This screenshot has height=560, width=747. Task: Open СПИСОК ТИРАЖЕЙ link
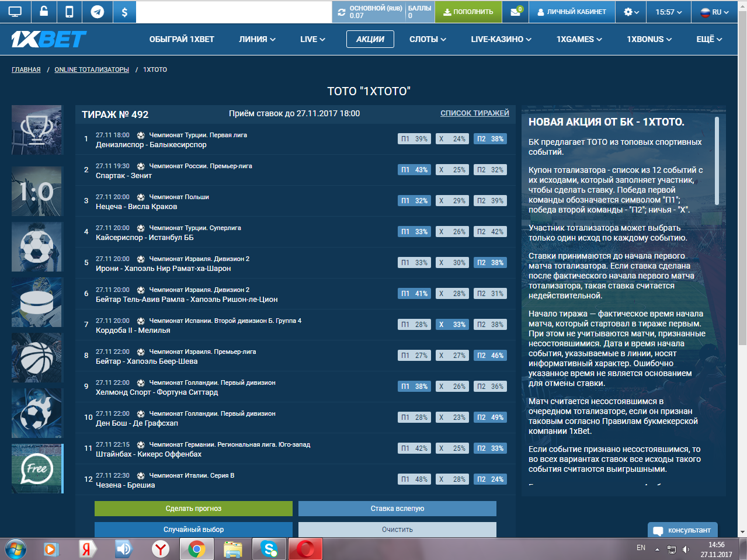[x=475, y=113]
